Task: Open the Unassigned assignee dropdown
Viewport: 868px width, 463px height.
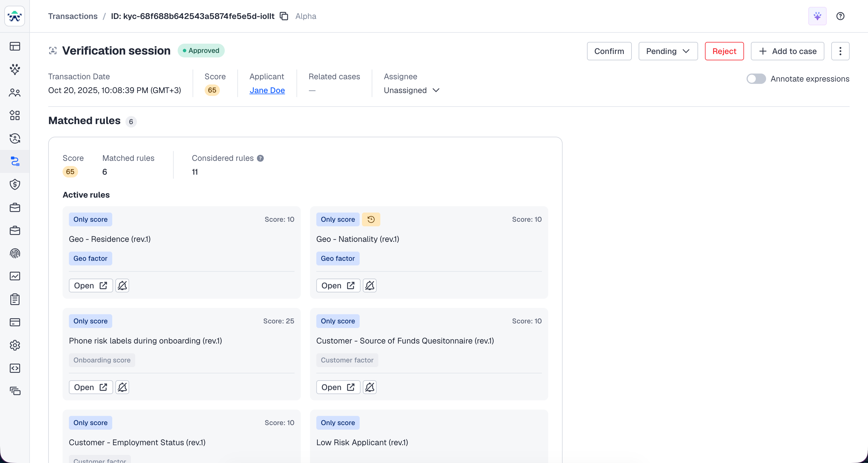Action: click(x=411, y=90)
